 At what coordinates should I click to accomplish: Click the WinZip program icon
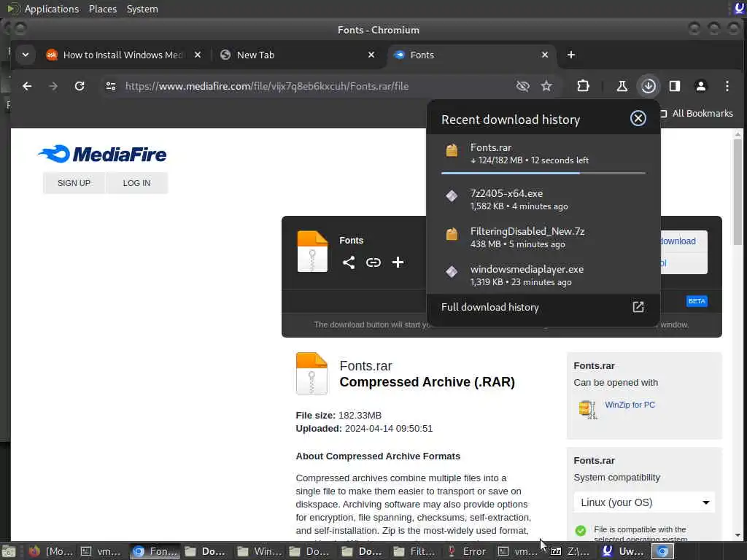click(587, 409)
